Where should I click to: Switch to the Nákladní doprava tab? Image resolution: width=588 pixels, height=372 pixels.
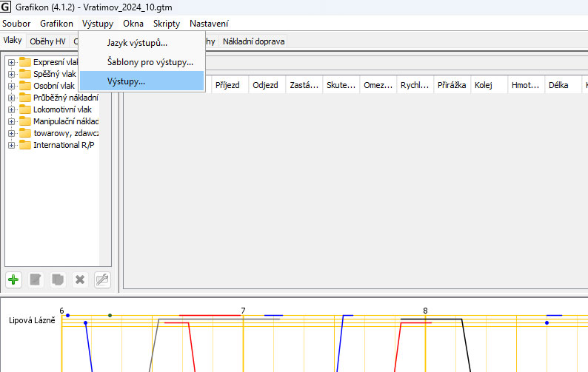(253, 41)
